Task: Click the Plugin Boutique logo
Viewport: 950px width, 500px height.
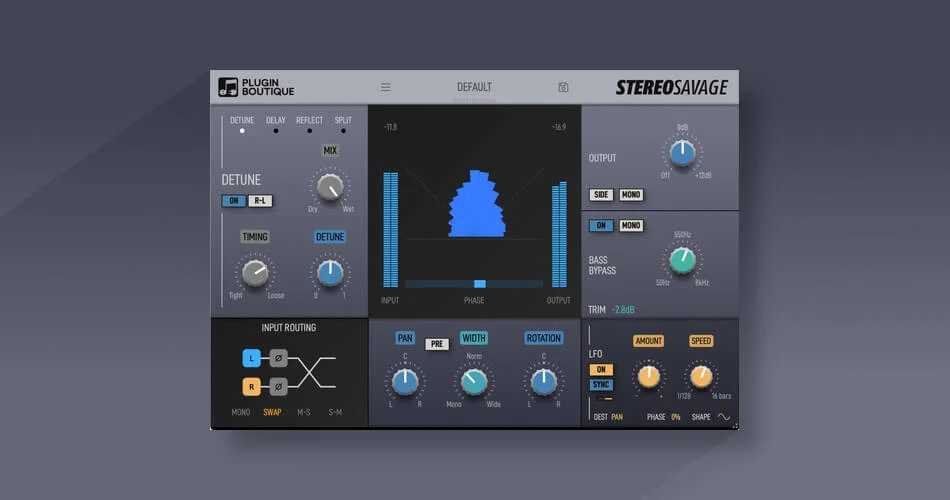Action: (x=256, y=87)
